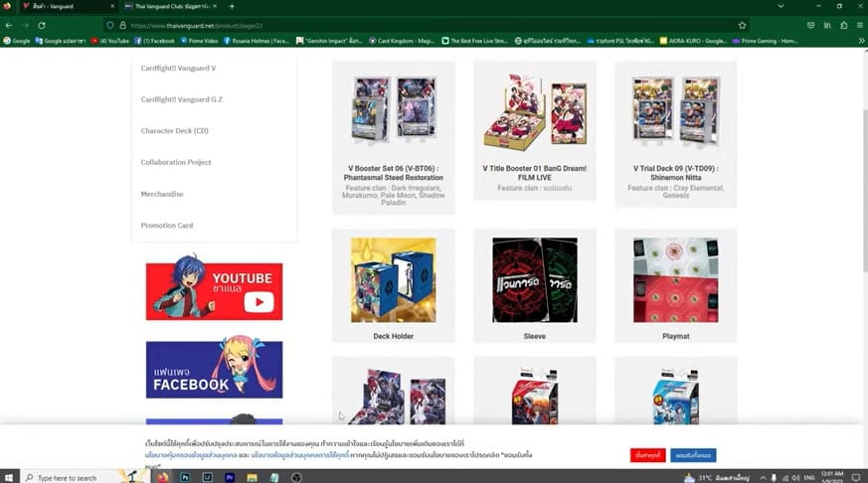
Task: Go back using the browser back arrow
Action: coord(9,26)
